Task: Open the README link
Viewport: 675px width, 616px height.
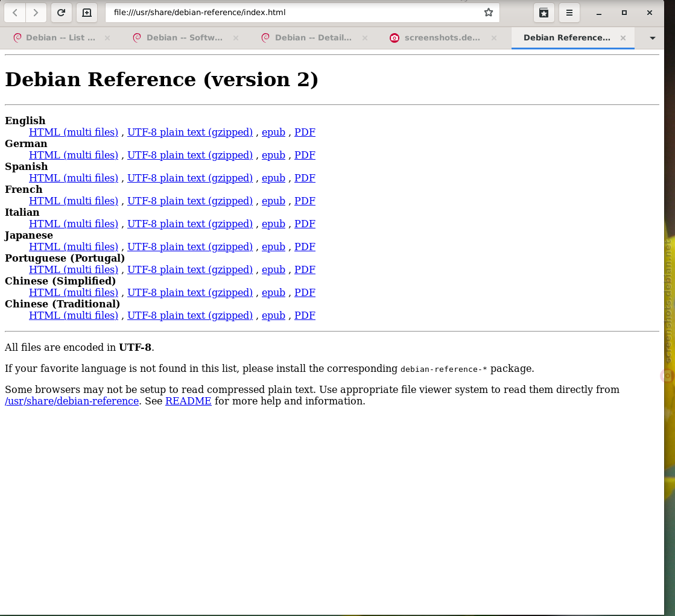Action: coord(188,401)
